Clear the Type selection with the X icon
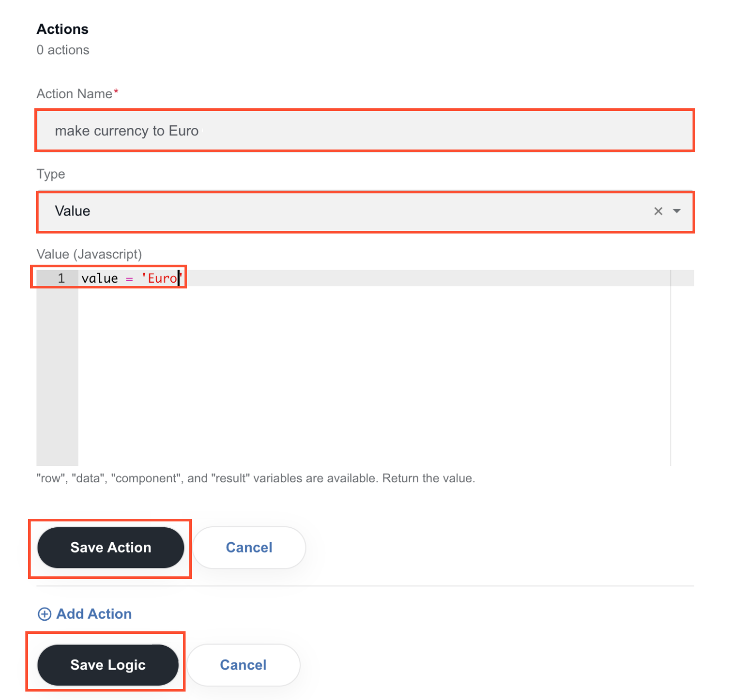The height and width of the screenshot is (700, 738). coord(658,211)
